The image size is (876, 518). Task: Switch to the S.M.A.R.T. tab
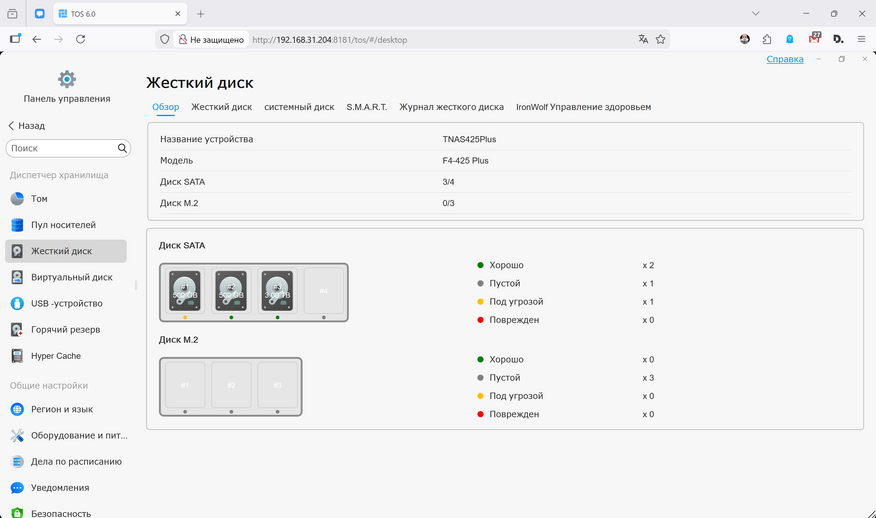(x=366, y=107)
